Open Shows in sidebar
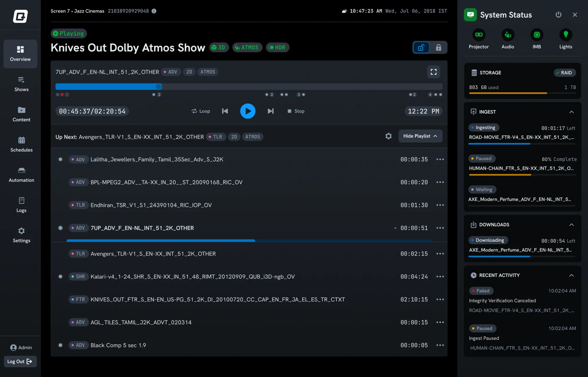 click(x=21, y=84)
